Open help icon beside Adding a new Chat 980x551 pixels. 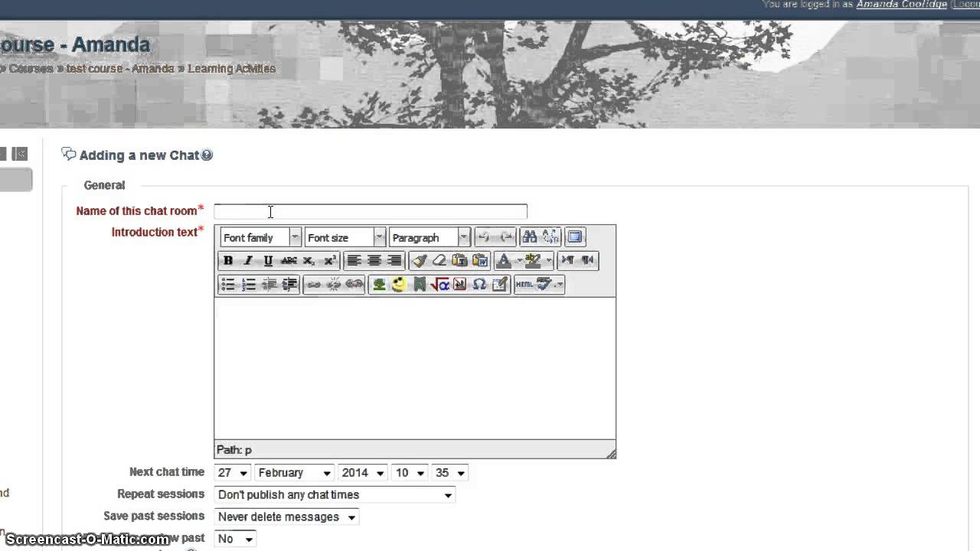(207, 155)
